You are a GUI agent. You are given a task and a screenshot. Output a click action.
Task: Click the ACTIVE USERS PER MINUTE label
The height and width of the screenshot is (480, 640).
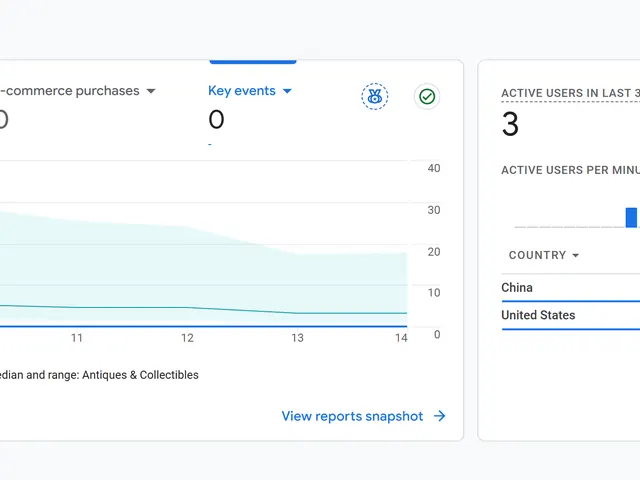tap(571, 170)
